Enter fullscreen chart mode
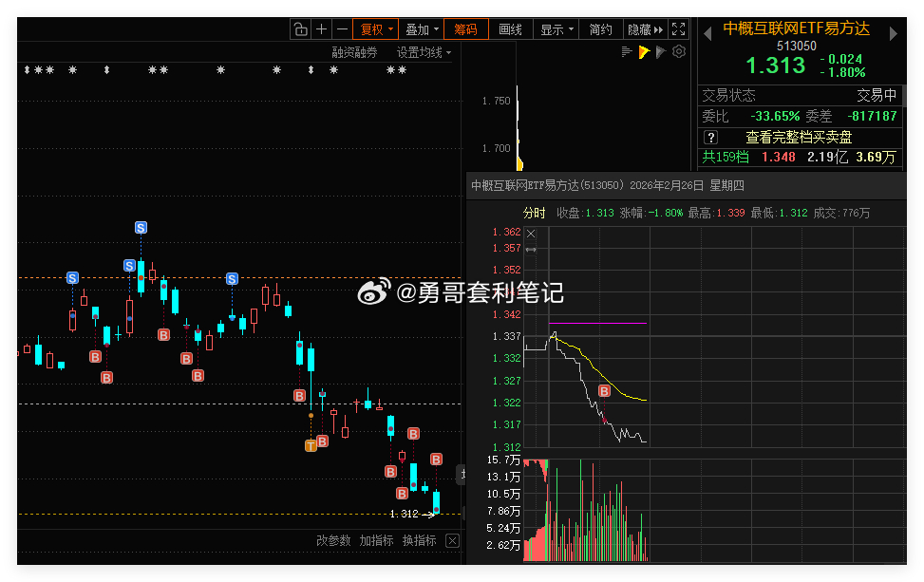 678,28
